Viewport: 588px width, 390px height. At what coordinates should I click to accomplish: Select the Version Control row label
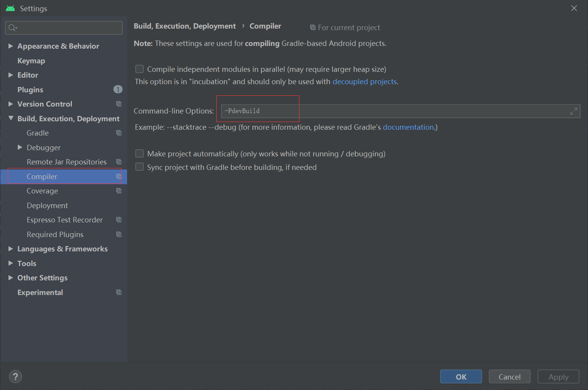click(45, 104)
